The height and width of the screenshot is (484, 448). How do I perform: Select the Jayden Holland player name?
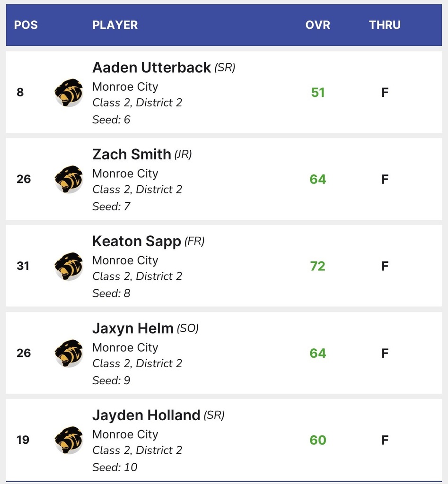pos(146,415)
